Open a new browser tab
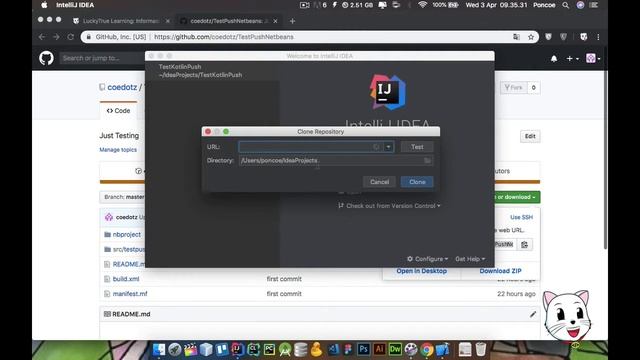640x360 pixels. [x=292, y=21]
